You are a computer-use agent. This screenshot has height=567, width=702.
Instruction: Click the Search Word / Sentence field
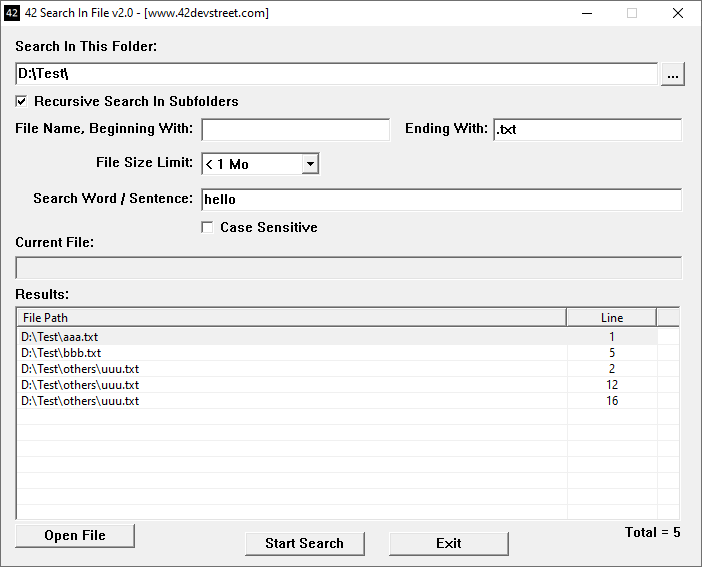441,199
